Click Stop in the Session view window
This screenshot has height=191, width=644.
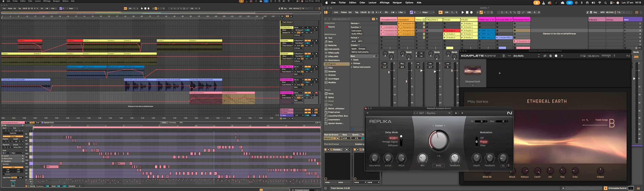tap(467, 12)
